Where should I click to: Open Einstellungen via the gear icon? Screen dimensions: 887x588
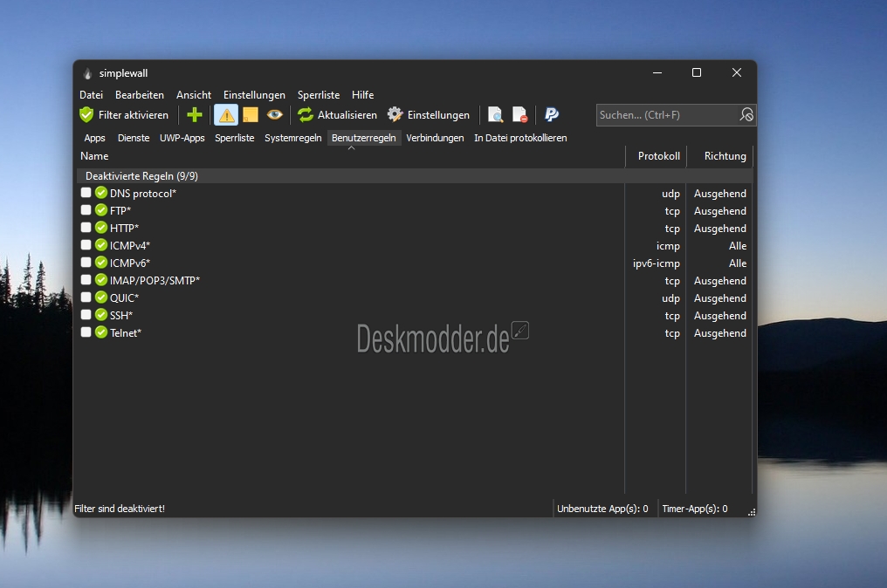395,115
